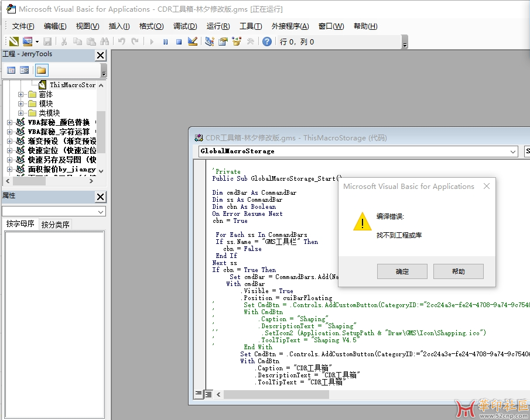Expand the 类模块 folder node
The image size is (530, 420).
pos(21,113)
